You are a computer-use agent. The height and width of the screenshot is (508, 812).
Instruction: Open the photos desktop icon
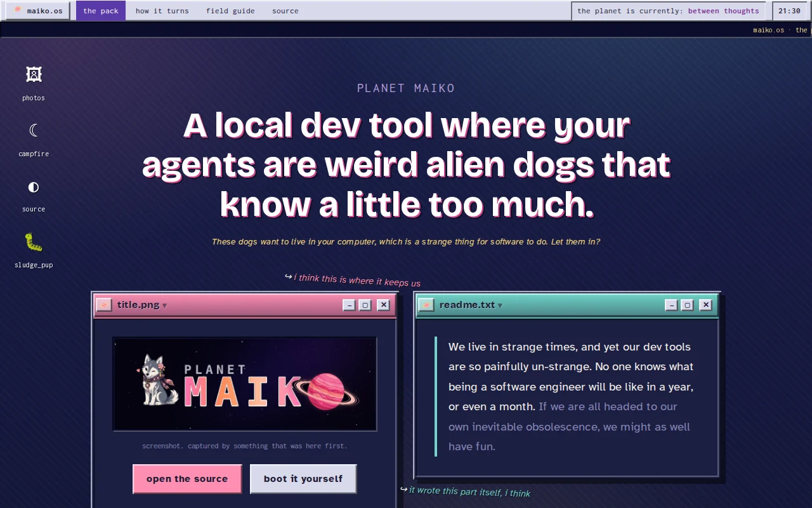pyautogui.click(x=34, y=83)
